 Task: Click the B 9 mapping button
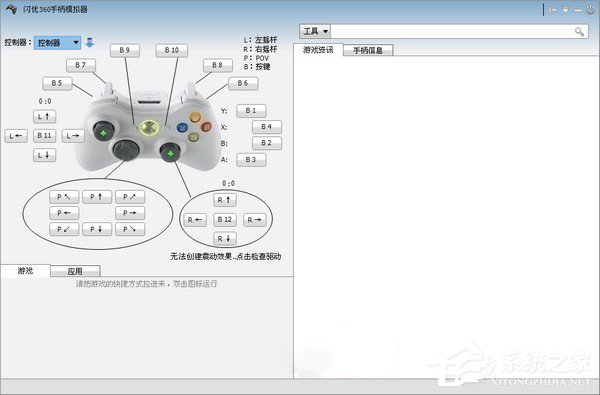coord(125,50)
